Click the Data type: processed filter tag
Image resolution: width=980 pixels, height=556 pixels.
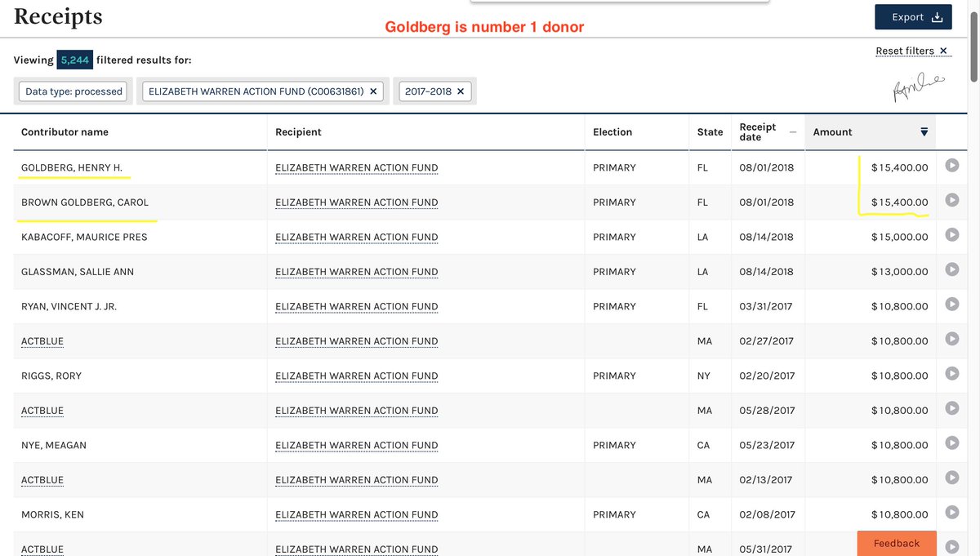(73, 91)
